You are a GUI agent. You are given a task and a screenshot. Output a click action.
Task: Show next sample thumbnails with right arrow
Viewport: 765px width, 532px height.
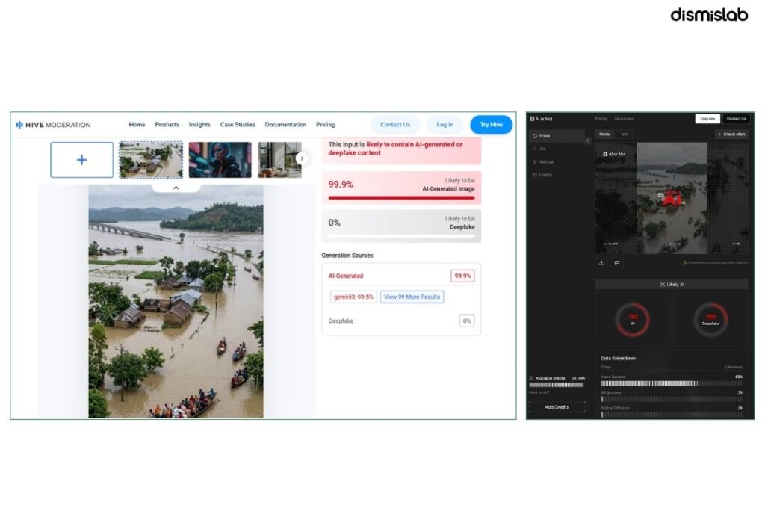[x=302, y=158]
